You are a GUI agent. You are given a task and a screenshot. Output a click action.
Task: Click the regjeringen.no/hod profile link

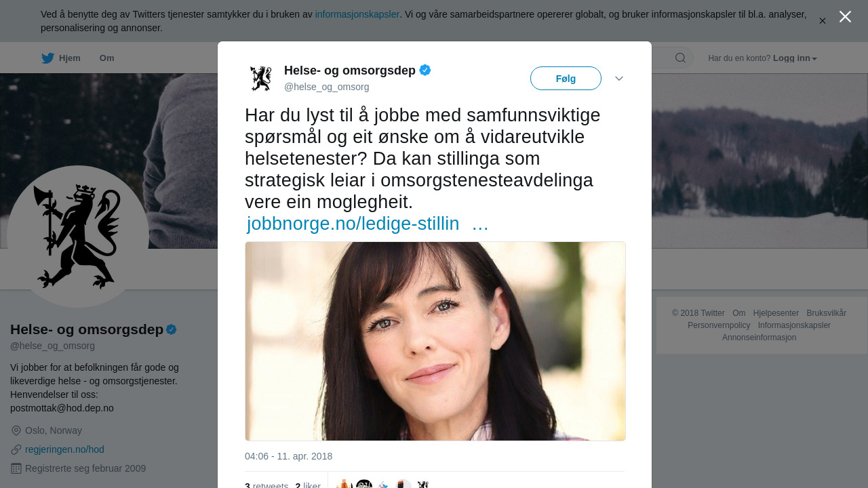[x=64, y=449]
